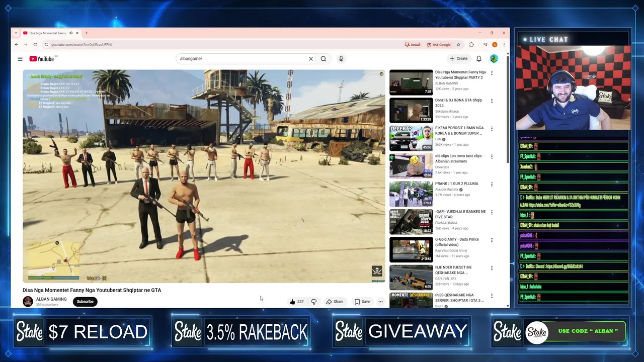
Task: Save the video to a playlist
Action: click(x=362, y=302)
